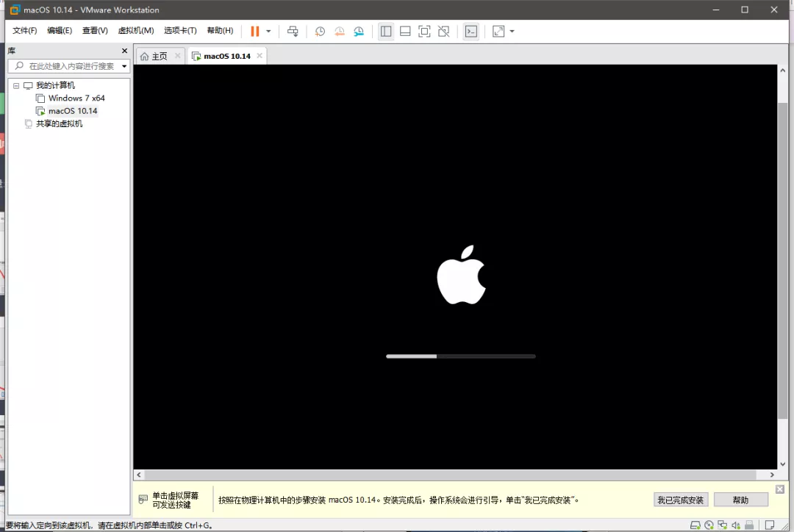Viewport: 794px width, 532px height.
Task: Click the Apple logo in the VM screen
Action: click(461, 275)
